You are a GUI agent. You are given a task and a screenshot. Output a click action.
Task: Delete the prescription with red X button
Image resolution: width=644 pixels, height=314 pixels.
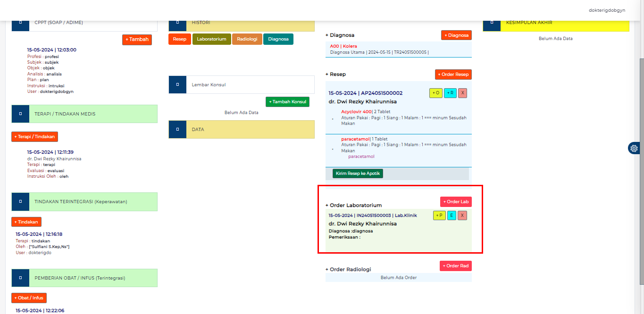[x=462, y=93]
